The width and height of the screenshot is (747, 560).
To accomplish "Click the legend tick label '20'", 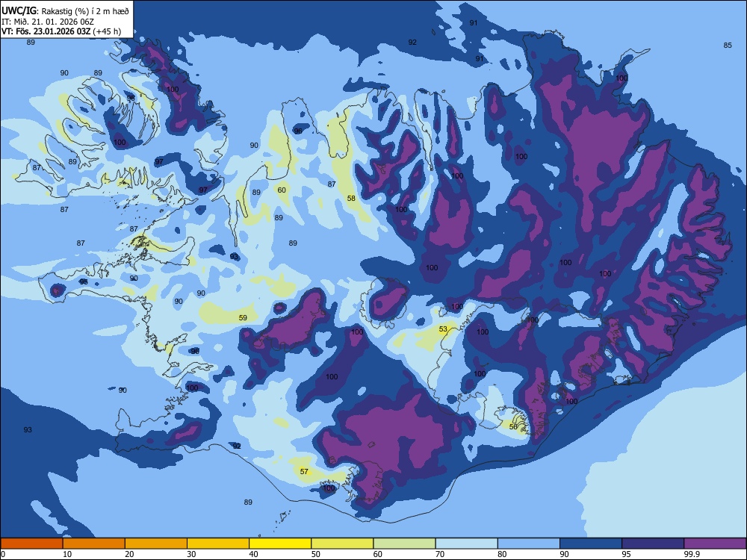I will [x=129, y=554].
